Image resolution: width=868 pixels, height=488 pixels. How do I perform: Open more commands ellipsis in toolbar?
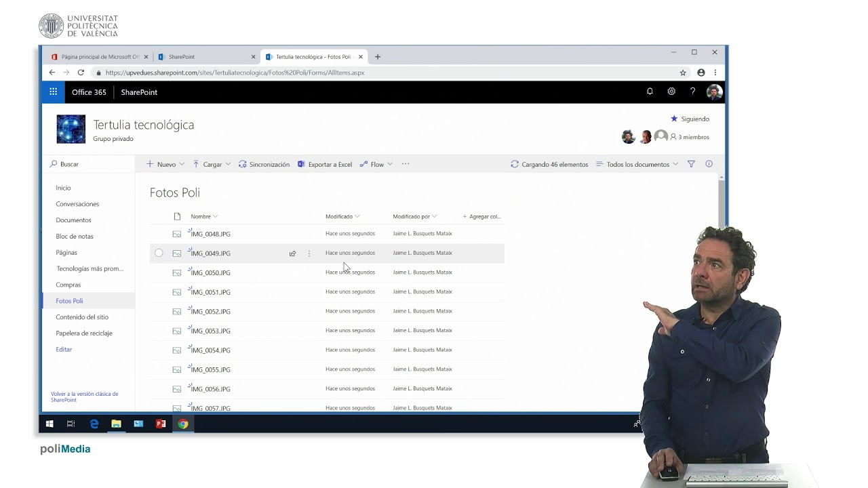(406, 164)
